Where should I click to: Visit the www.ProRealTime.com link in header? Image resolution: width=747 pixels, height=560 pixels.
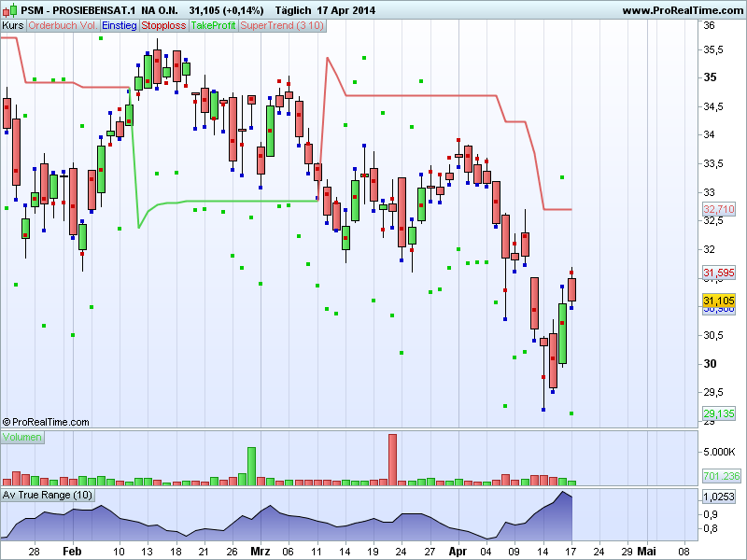(683, 10)
